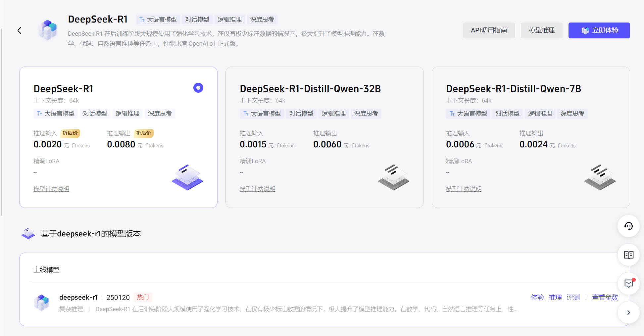This screenshot has height=336, width=644.
Task: Click the header 逻辑推理 tag
Action: click(x=229, y=20)
